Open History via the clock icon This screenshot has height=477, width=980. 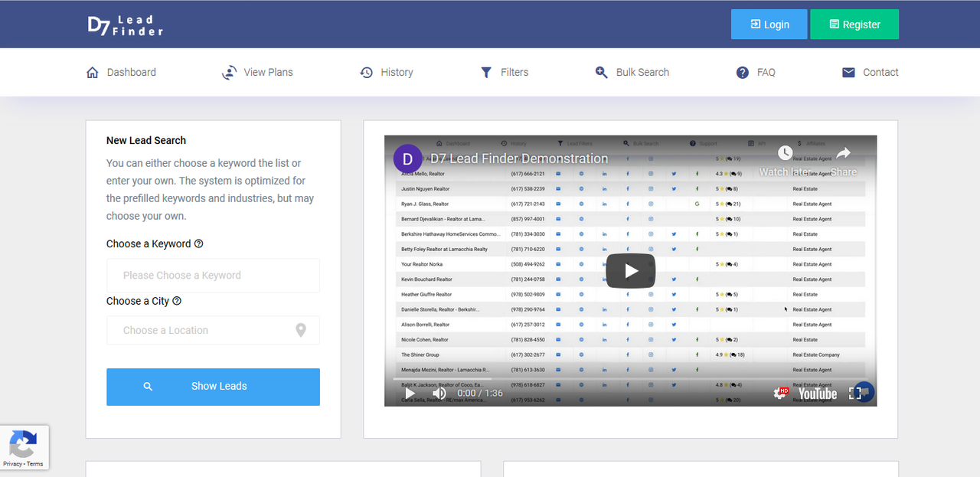[x=367, y=73]
